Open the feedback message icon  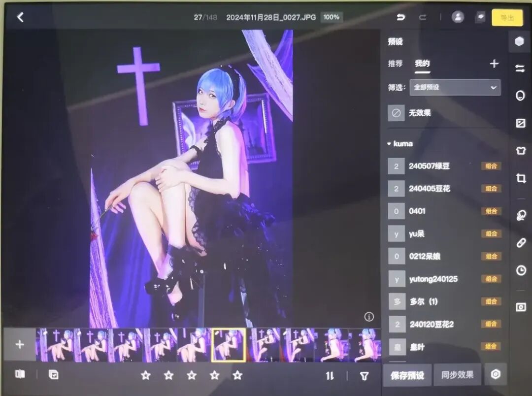pos(480,17)
